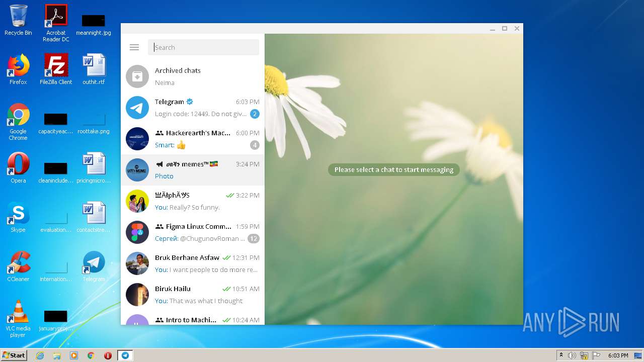Launch Skype from desktop
This screenshot has height=362, width=644.
[x=18, y=217]
